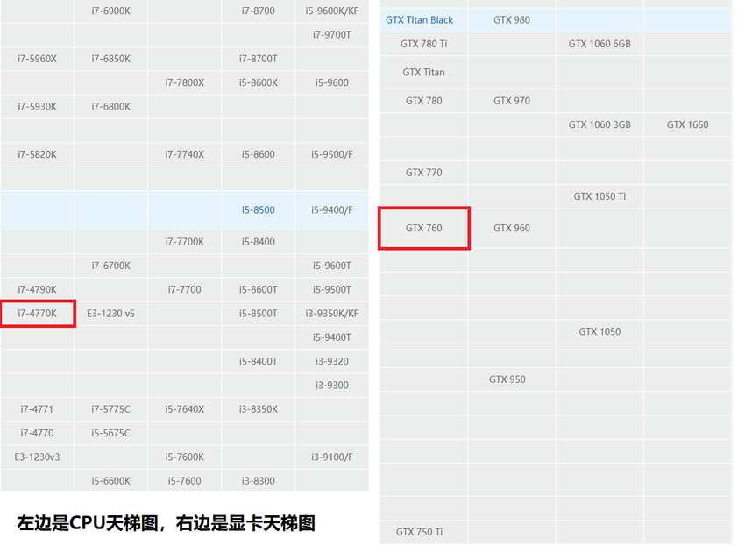Select the i7-4770K cell

[38, 314]
